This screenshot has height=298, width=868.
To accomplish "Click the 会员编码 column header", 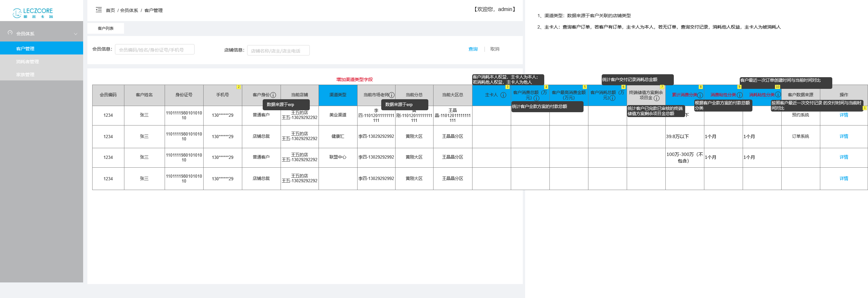I will [x=108, y=95].
